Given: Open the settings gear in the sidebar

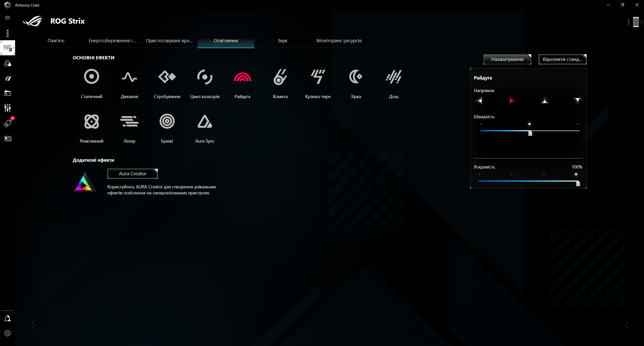Looking at the screenshot, I should 8,333.
